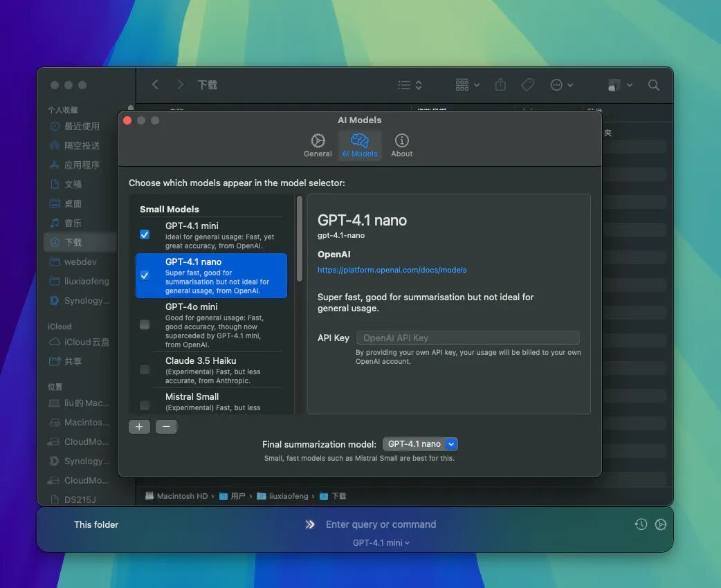Open the General preferences tab
The image size is (721, 588).
click(x=318, y=145)
